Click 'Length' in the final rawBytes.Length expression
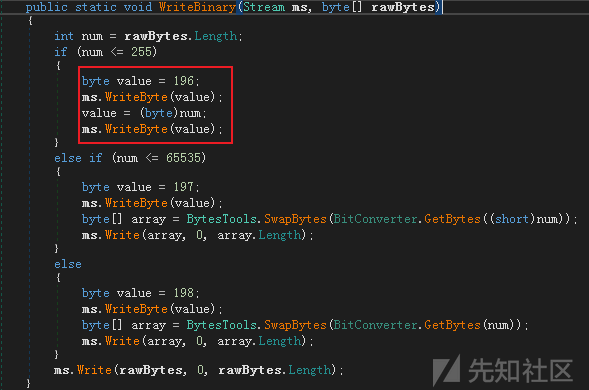Viewport: 589px width, 390px height. click(x=310, y=370)
